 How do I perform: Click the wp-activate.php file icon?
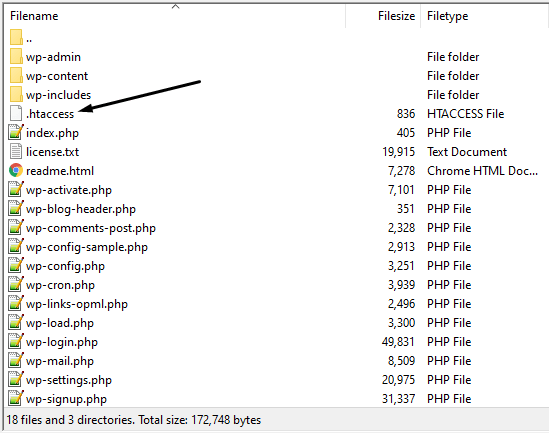point(16,189)
